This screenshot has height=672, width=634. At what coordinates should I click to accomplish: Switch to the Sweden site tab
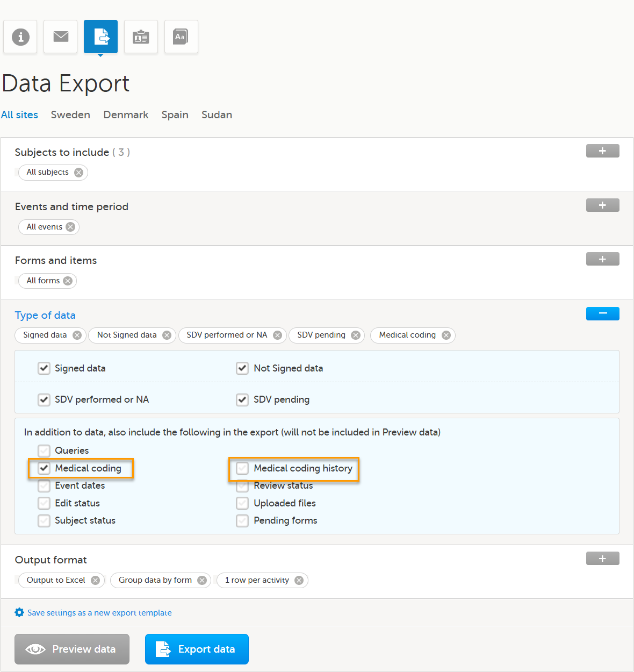pos(70,115)
